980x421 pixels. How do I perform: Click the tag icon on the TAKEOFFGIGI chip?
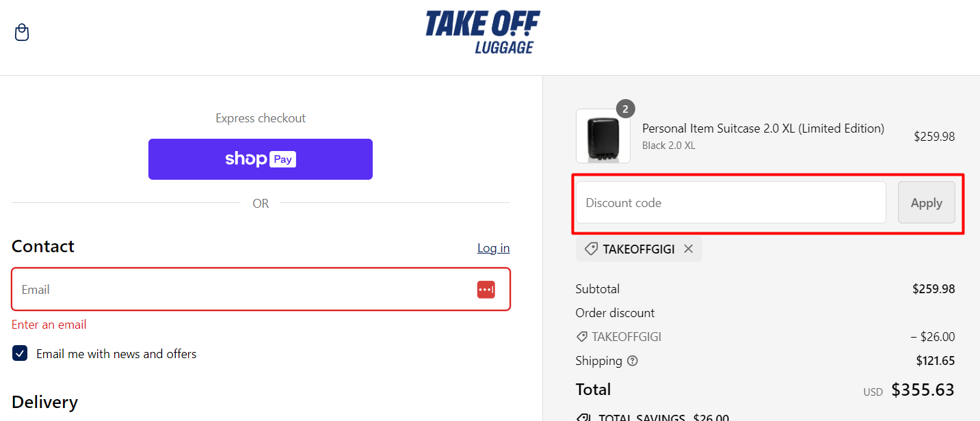point(591,248)
